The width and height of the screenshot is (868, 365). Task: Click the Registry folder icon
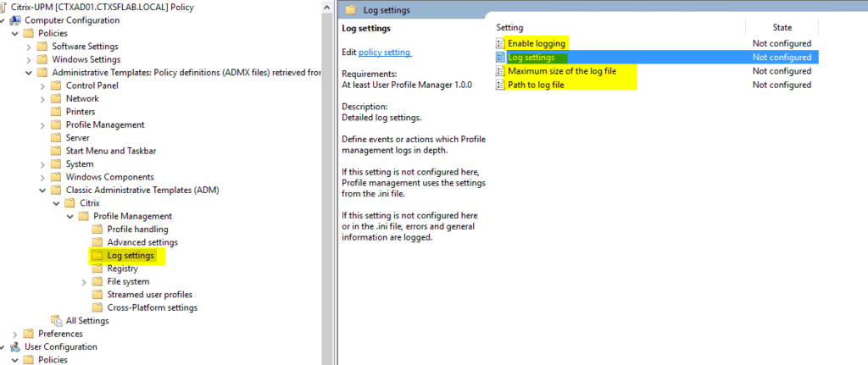pos(97,268)
